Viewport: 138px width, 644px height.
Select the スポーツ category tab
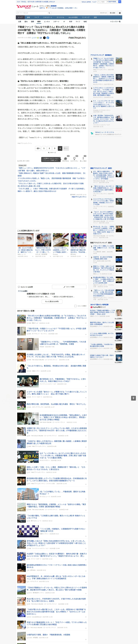56,22
